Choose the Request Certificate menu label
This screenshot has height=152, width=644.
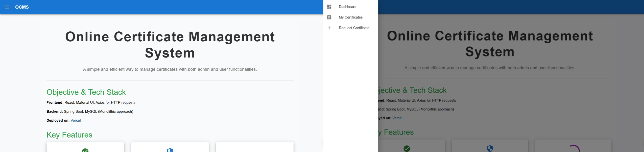click(354, 28)
